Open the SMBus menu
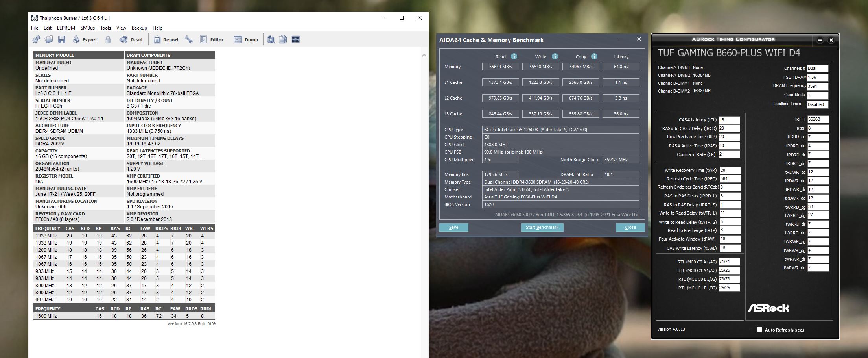This screenshot has width=868, height=358. pyautogui.click(x=88, y=28)
